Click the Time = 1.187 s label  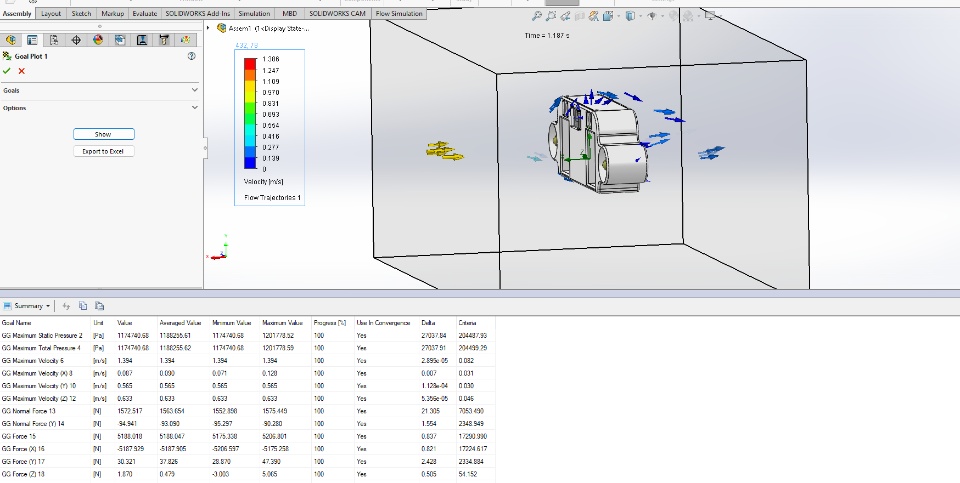[546, 36]
